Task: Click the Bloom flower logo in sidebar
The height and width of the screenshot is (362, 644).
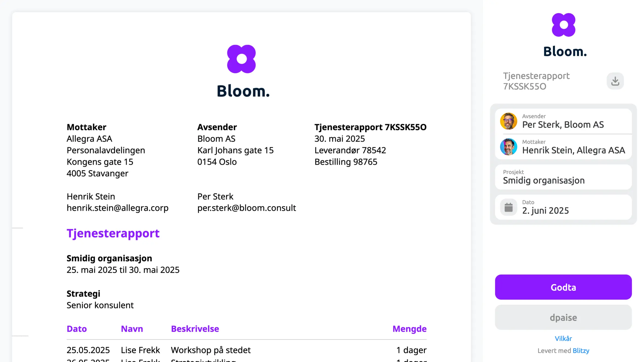Action: click(x=563, y=25)
